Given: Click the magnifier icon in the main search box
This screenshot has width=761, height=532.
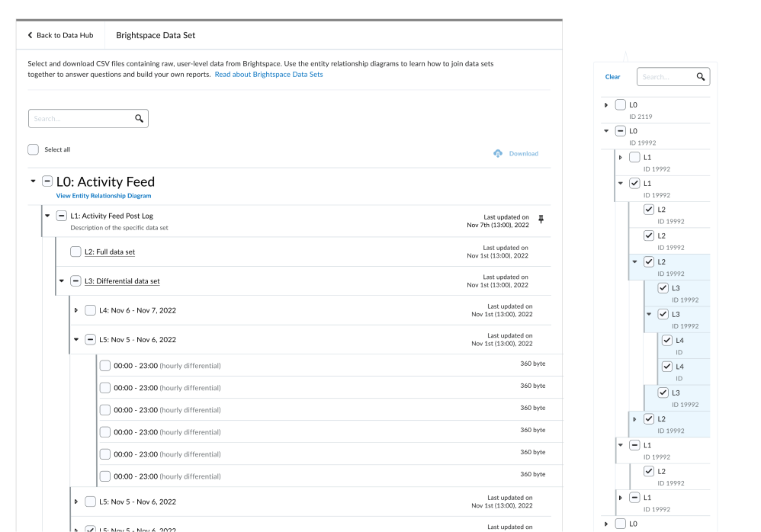Looking at the screenshot, I should point(140,118).
